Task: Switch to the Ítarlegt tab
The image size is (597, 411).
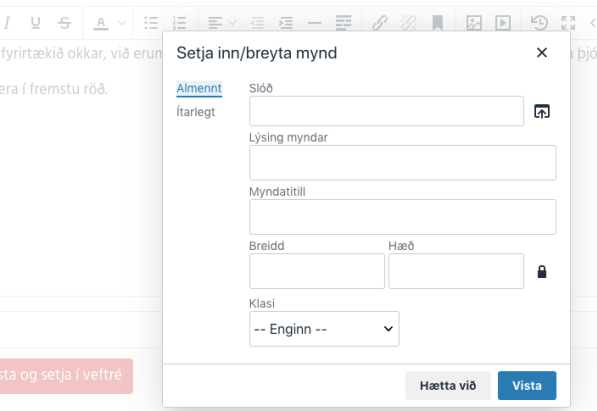Action: click(x=196, y=112)
